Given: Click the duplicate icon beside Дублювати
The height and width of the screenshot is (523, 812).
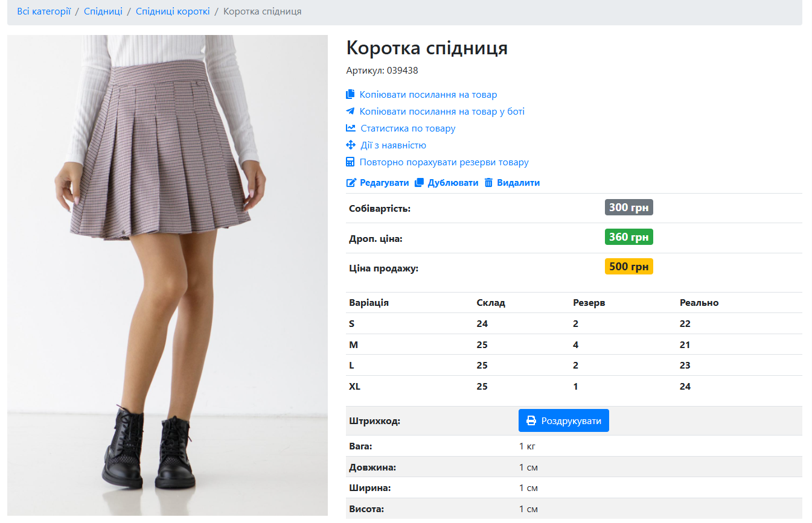Looking at the screenshot, I should tap(420, 182).
